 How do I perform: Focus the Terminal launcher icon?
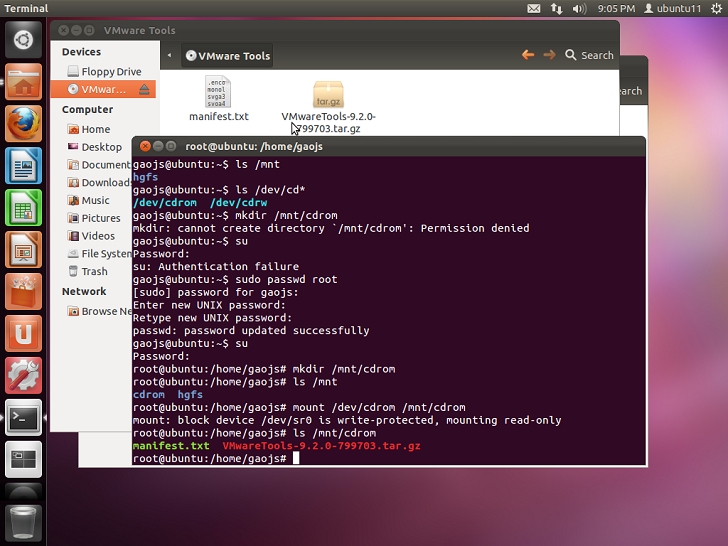point(23,417)
